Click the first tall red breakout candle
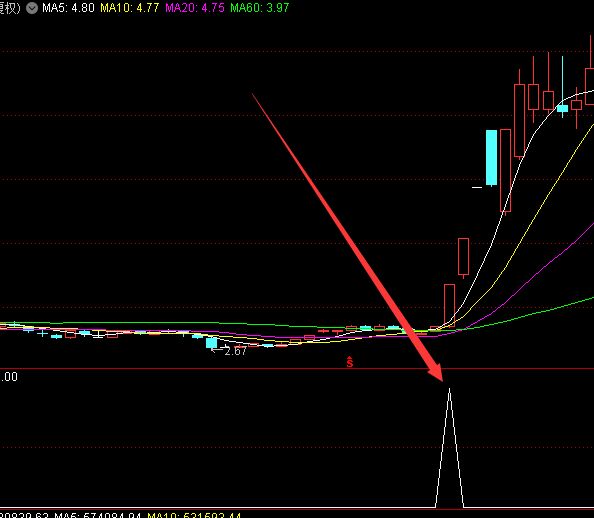 (449, 305)
